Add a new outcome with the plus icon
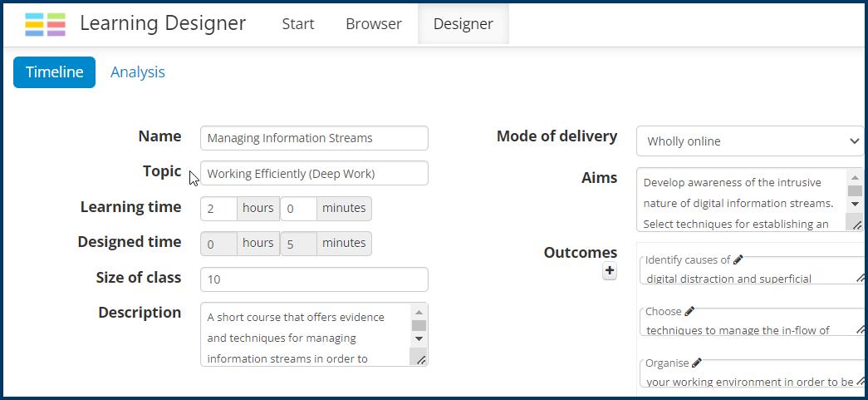Viewport: 868px width, 400px height. (610, 271)
